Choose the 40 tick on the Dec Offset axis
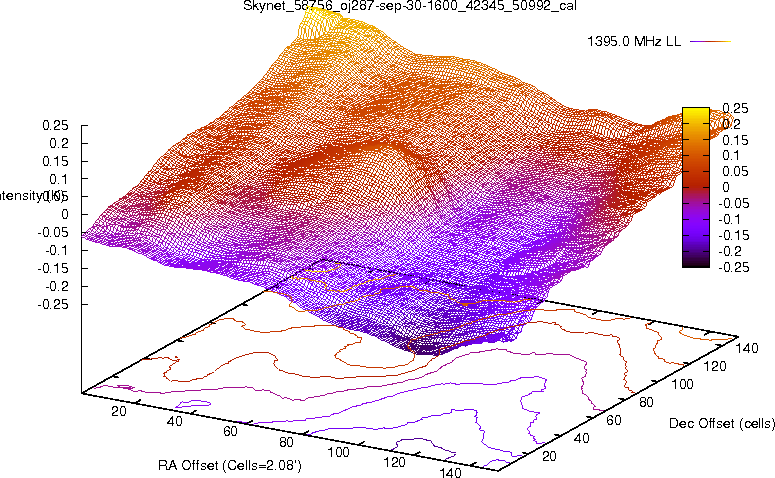Viewport: 775px width, 478px height. pyautogui.click(x=582, y=438)
